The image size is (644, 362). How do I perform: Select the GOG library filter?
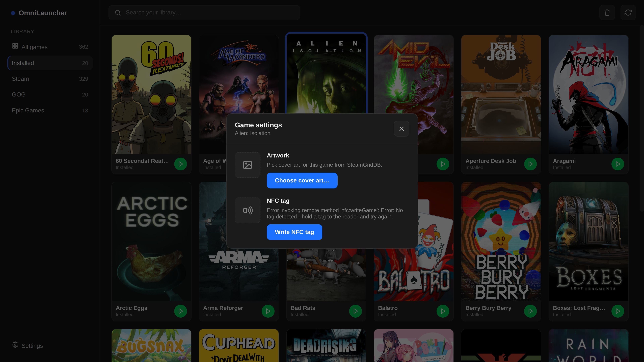click(50, 95)
